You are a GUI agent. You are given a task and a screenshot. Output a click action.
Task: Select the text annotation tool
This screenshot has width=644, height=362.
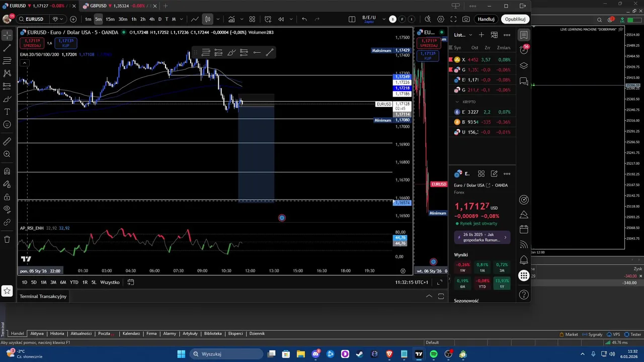tap(7, 112)
